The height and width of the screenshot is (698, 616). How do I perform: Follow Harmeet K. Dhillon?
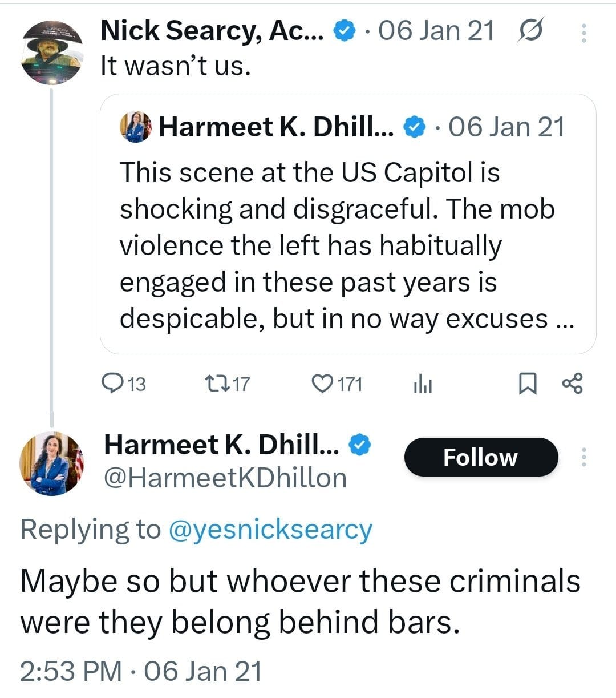(x=480, y=457)
